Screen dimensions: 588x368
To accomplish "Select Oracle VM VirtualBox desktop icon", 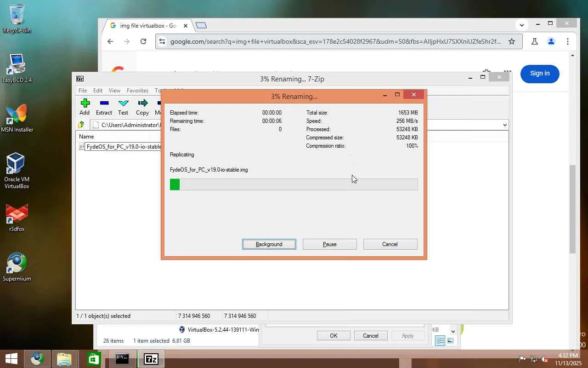I will pos(17,171).
